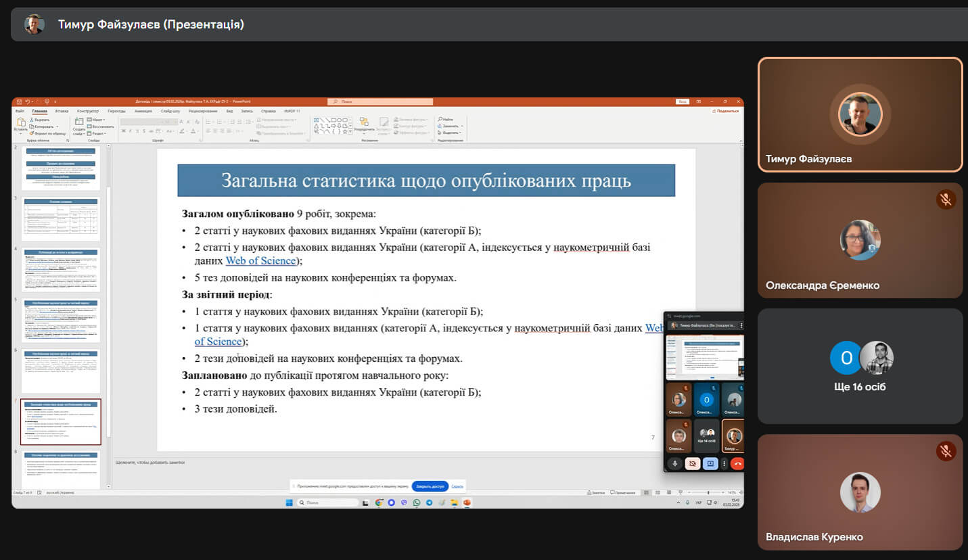Click the Создать слайд icon
968x560 pixels.
point(78,122)
